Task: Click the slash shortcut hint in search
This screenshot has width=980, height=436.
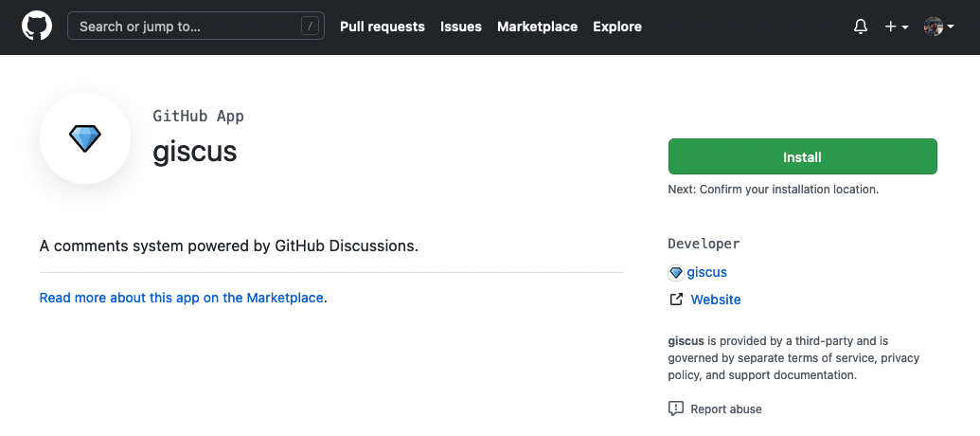Action: click(311, 27)
